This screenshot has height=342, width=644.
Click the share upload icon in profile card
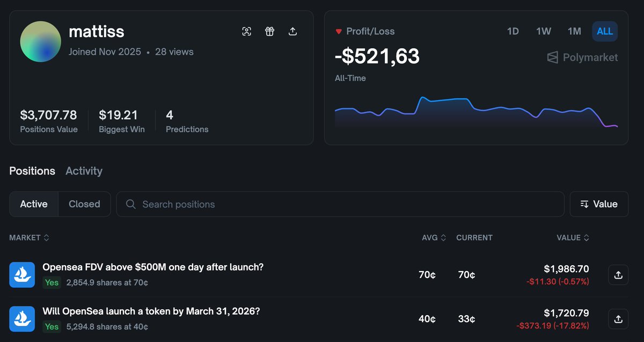[292, 31]
